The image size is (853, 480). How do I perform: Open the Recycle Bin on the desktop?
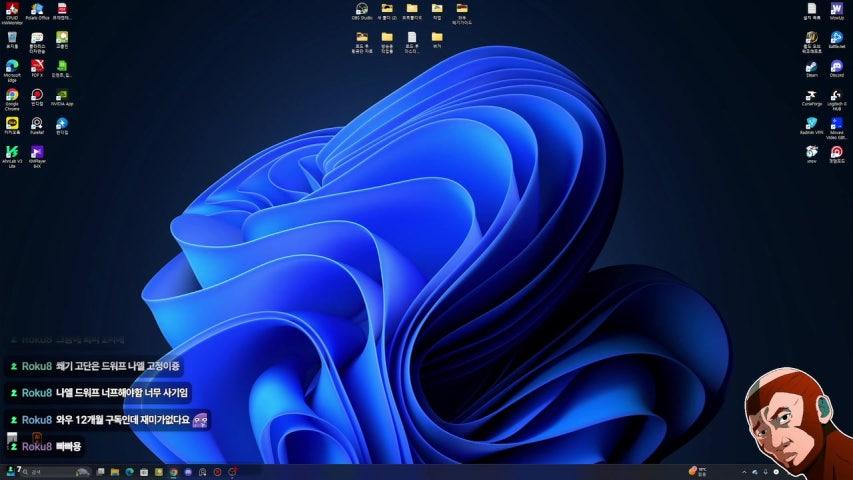[x=12, y=38]
